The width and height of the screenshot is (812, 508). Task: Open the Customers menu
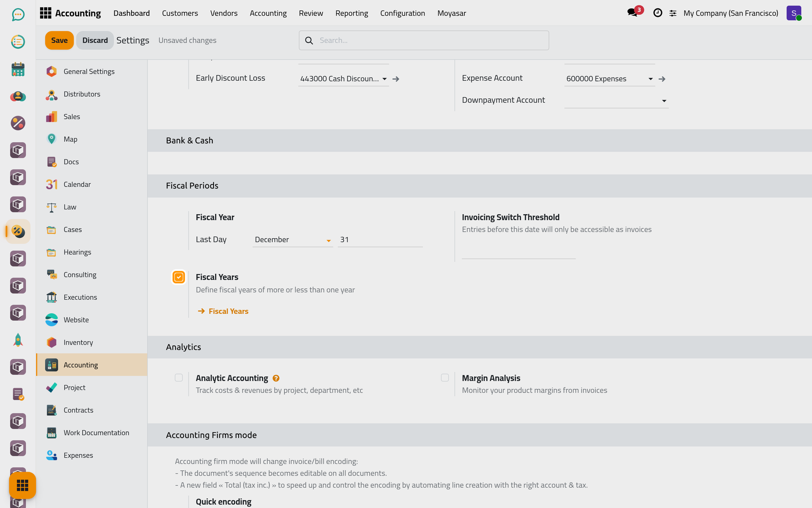(180, 13)
